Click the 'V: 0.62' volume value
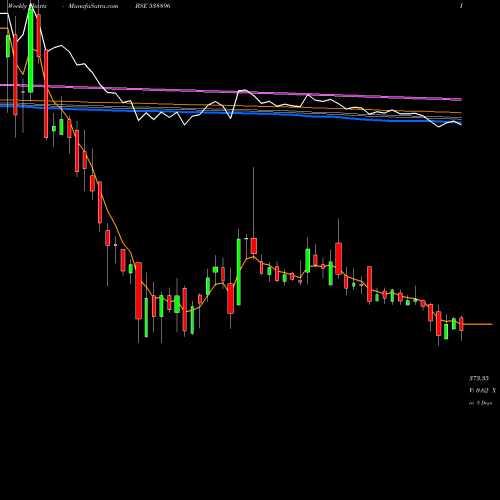The image size is (500, 500). click(479, 390)
